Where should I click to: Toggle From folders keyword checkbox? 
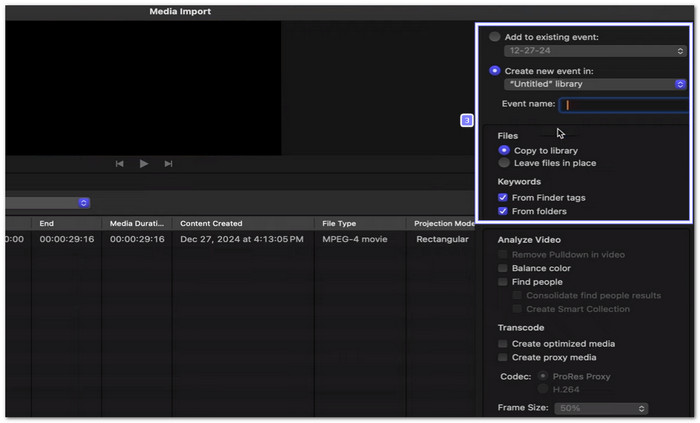[x=503, y=211]
